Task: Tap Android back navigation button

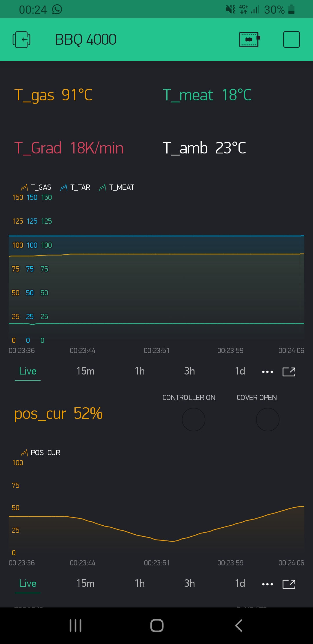Action: point(238,625)
